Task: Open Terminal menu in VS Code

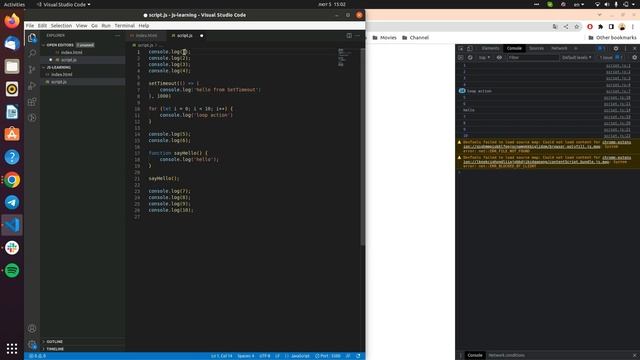Action: coord(124,25)
